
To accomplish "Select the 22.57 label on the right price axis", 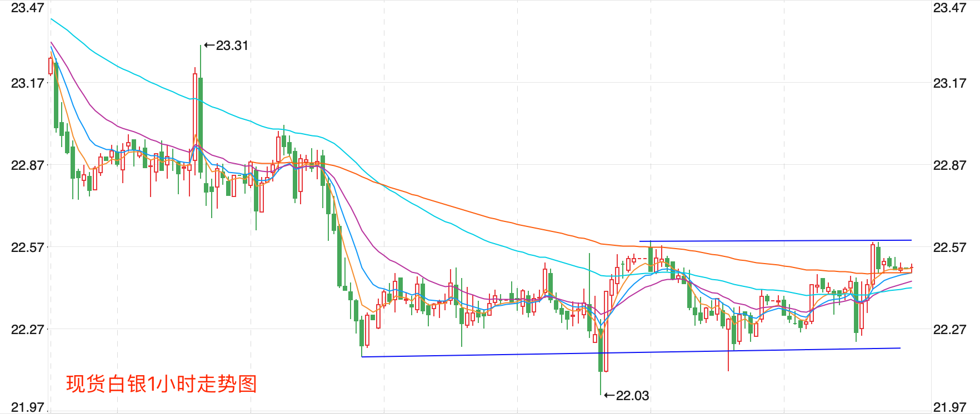I will pos(950,248).
